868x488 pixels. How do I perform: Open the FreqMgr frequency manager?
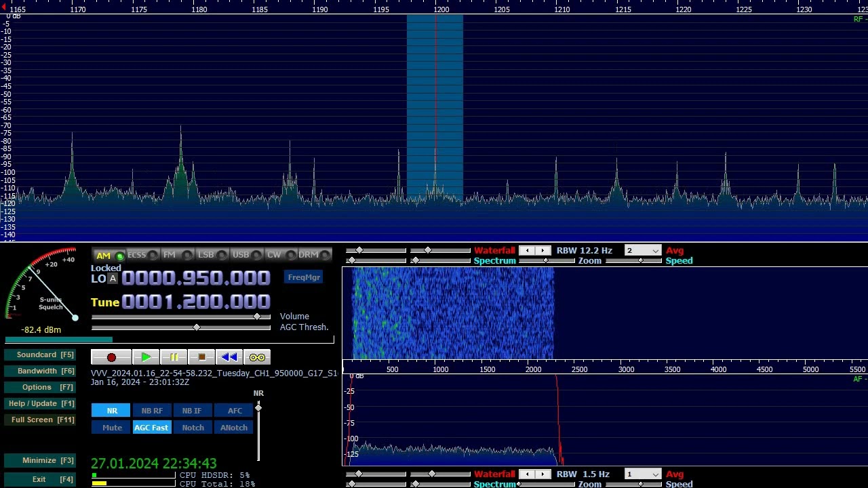pyautogui.click(x=304, y=277)
